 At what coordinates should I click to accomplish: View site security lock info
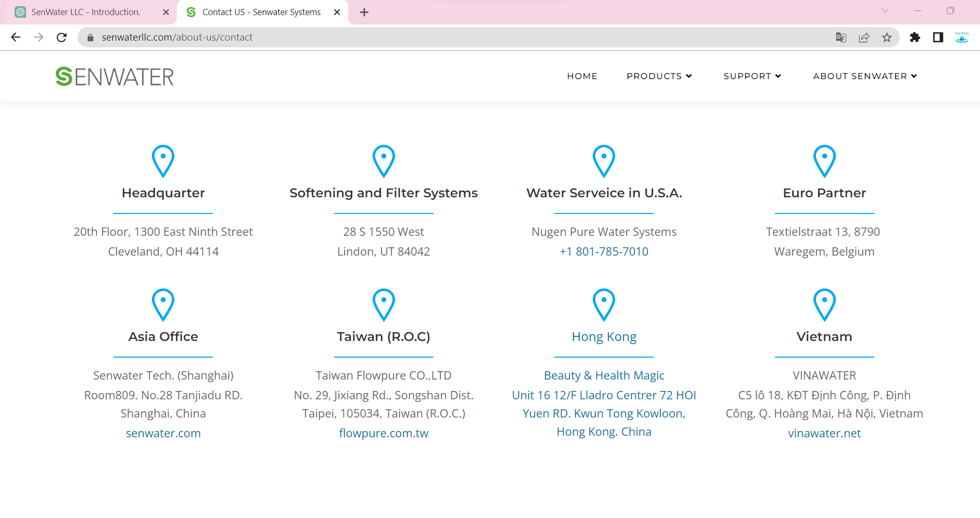tap(90, 37)
